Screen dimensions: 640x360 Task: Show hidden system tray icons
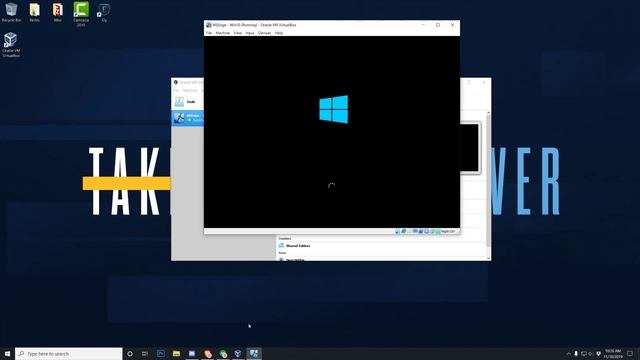tap(569, 353)
